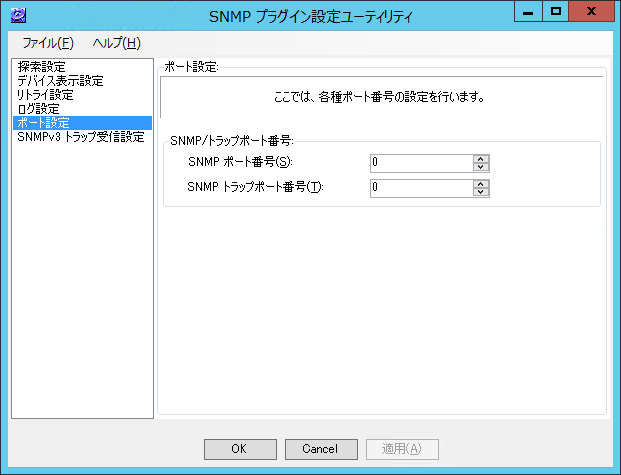Viewport: 621px width, 475px height.
Task: Increase SNMP トラップポート番号 with up arrow
Action: point(481,184)
